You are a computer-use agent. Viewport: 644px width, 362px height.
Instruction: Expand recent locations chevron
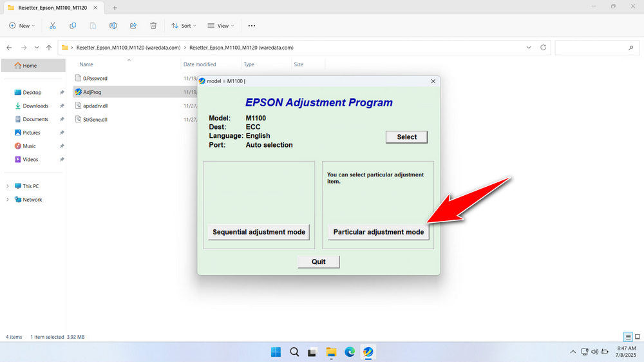(x=37, y=48)
